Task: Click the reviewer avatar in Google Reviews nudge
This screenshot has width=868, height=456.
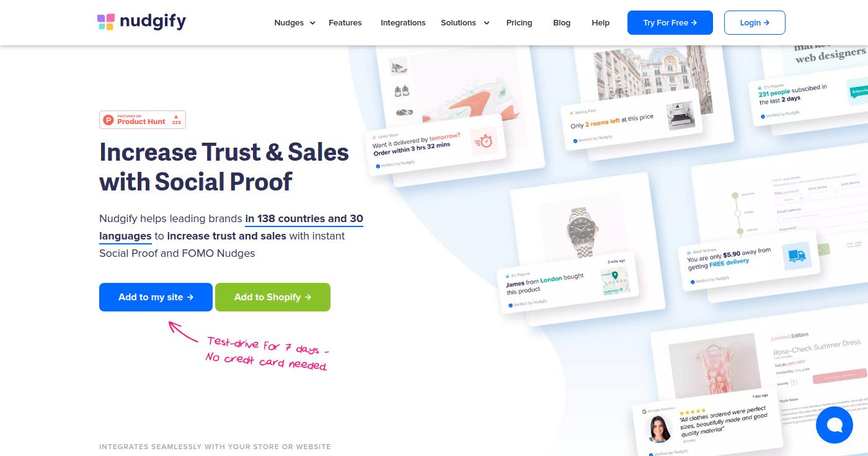Action: [658, 429]
